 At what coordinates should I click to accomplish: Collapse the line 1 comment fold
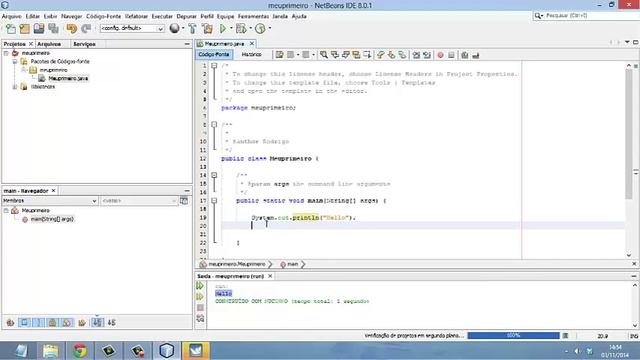[x=214, y=65]
